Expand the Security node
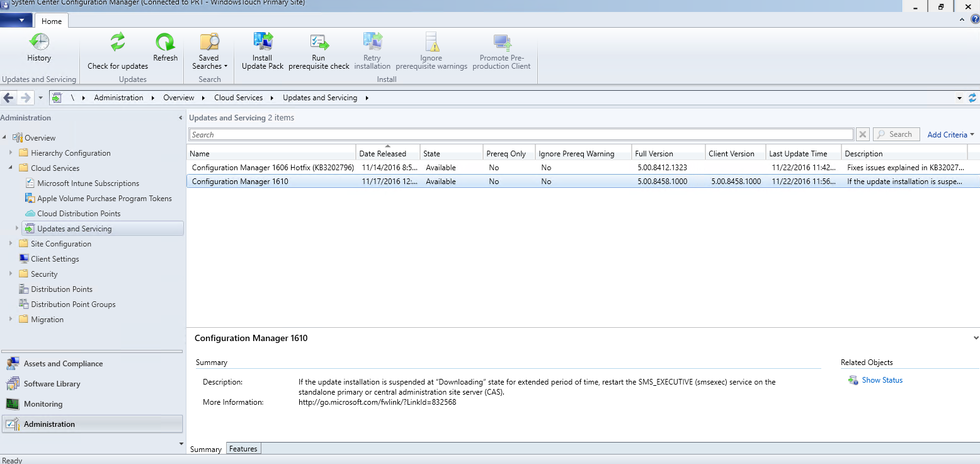Screen dimensions: 980x464 click(11, 274)
